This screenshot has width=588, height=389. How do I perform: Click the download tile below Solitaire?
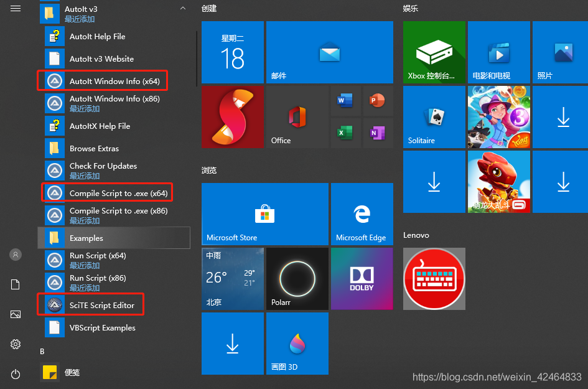coord(434,182)
